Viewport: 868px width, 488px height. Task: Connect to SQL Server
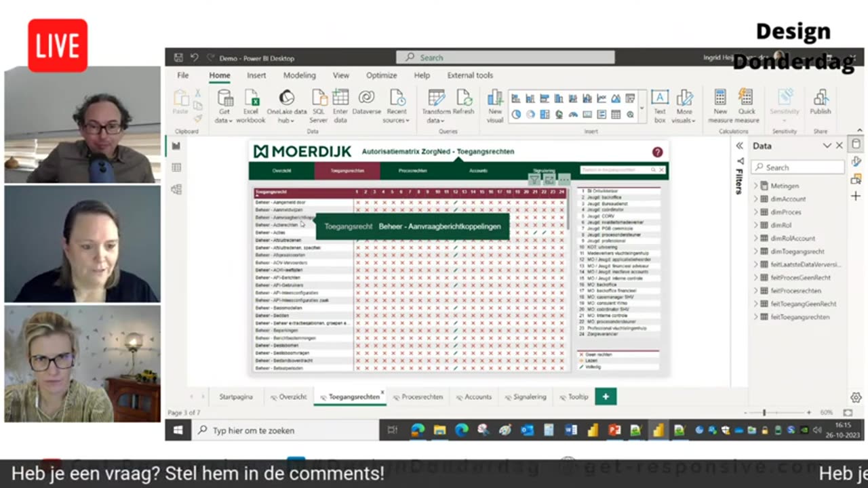coord(319,106)
